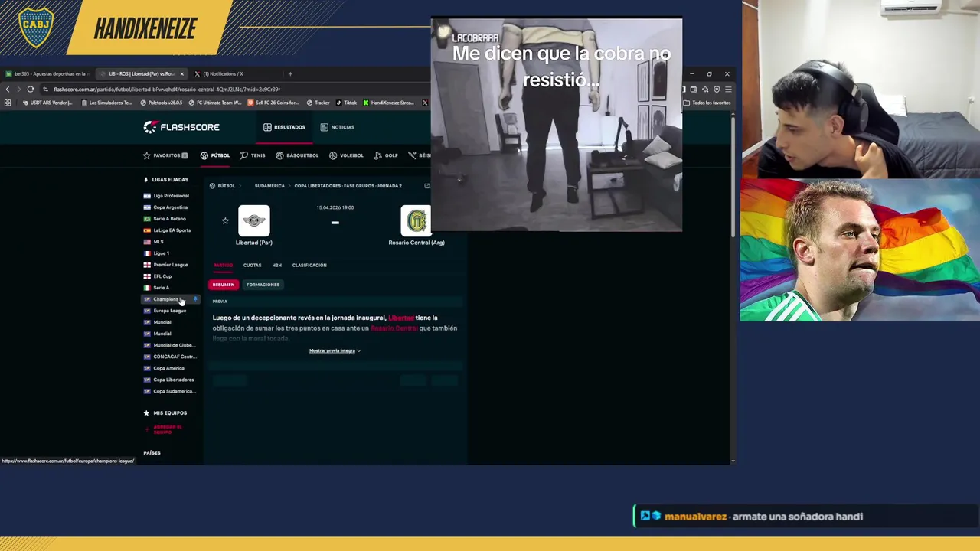
Task: Focus the browser address bar
Action: tap(230, 90)
